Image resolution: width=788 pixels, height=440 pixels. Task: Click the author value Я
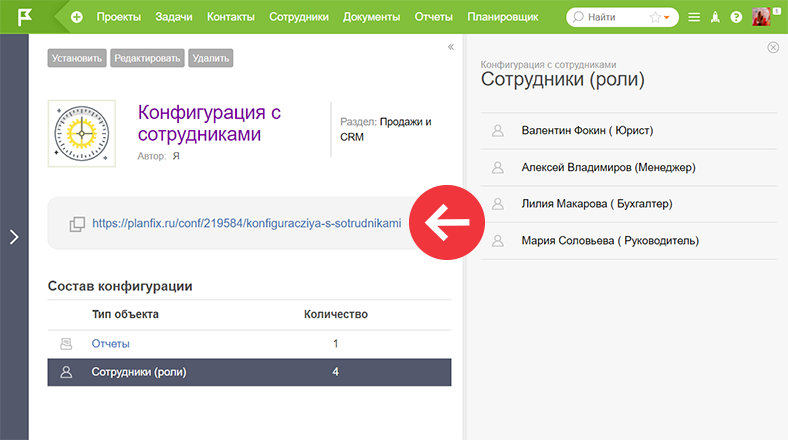click(176, 156)
